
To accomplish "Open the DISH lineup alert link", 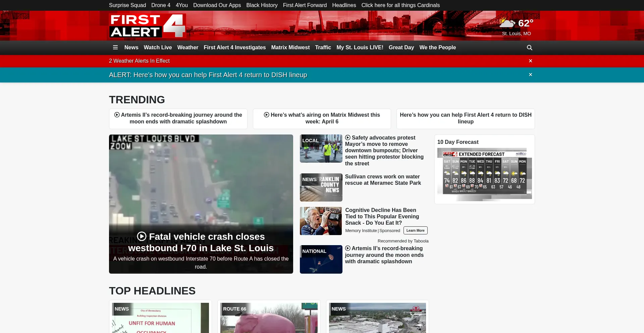I will coord(208,75).
